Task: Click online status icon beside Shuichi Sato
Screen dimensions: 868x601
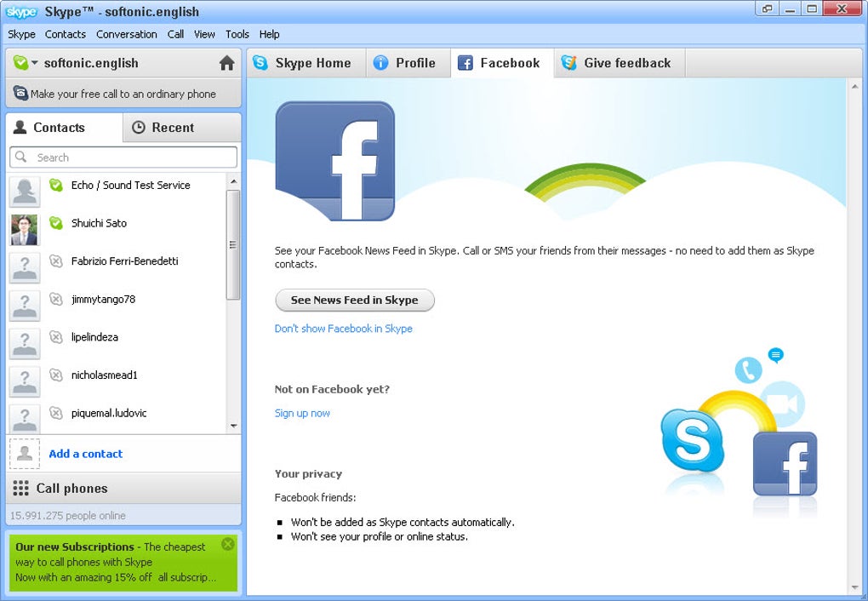Action: coord(56,223)
